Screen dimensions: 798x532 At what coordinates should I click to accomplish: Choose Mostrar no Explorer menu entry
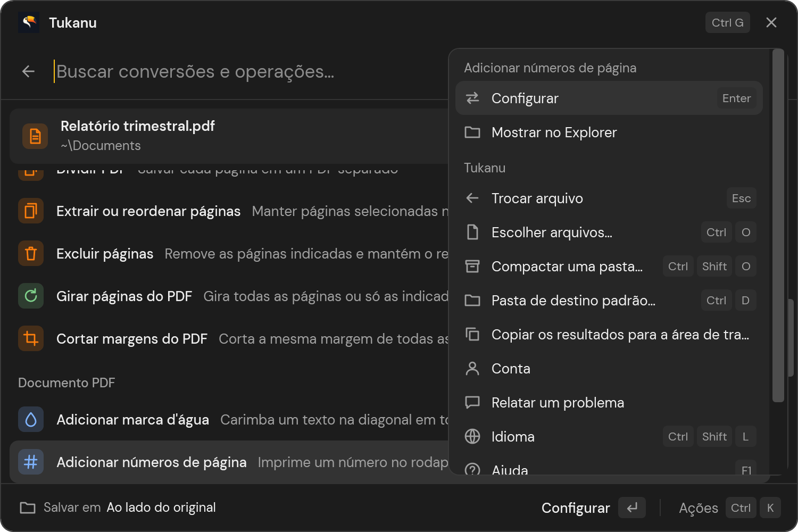(609, 132)
